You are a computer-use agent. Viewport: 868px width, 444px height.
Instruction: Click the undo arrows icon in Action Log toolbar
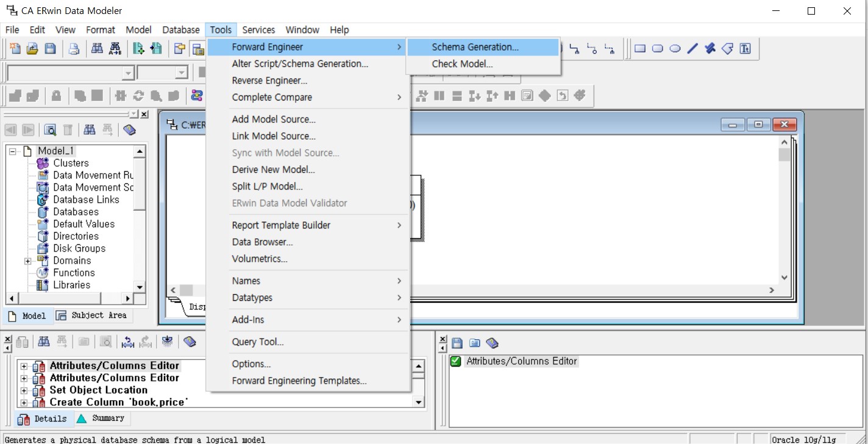click(x=128, y=342)
